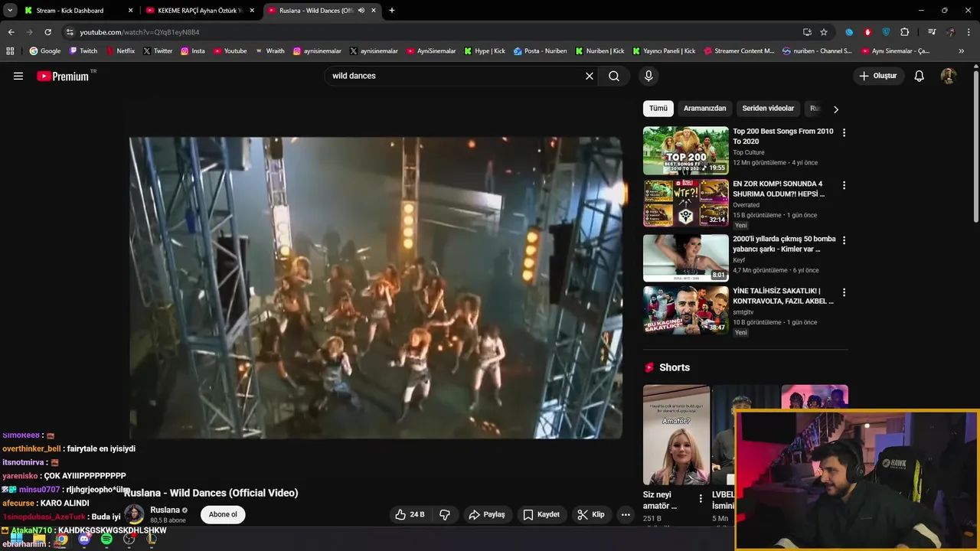Create a clip with the Klip button
The image size is (980, 551).
point(591,514)
